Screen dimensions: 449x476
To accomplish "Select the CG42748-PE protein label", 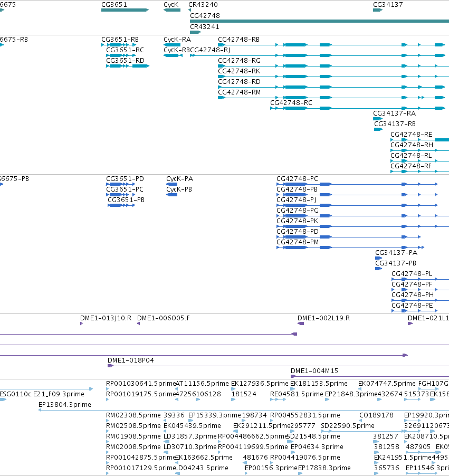I will pyautogui.click(x=412, y=306).
